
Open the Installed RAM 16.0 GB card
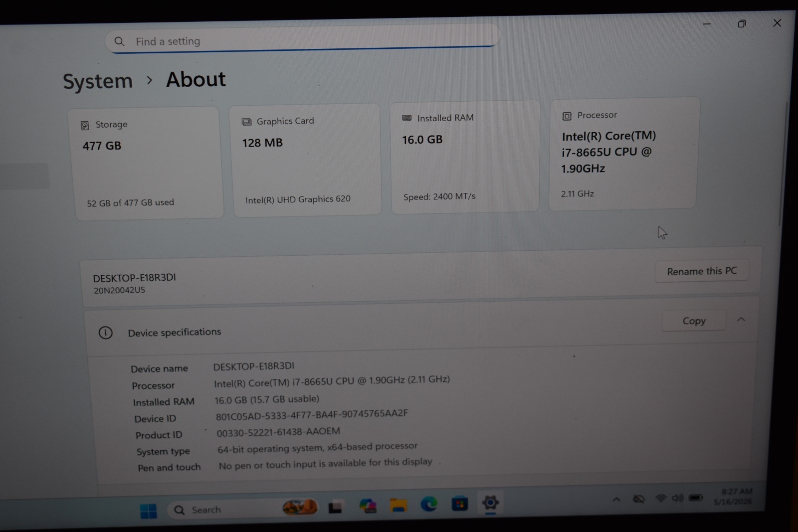465,157
